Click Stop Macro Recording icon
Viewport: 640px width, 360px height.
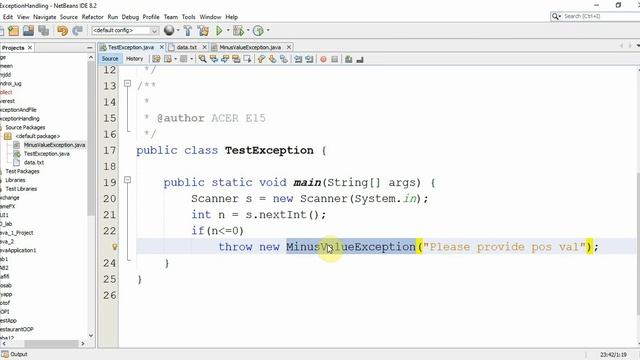click(335, 59)
